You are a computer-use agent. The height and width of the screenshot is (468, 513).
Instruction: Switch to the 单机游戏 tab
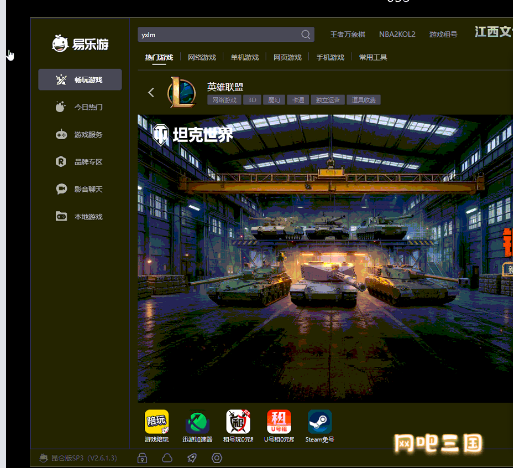click(x=245, y=57)
